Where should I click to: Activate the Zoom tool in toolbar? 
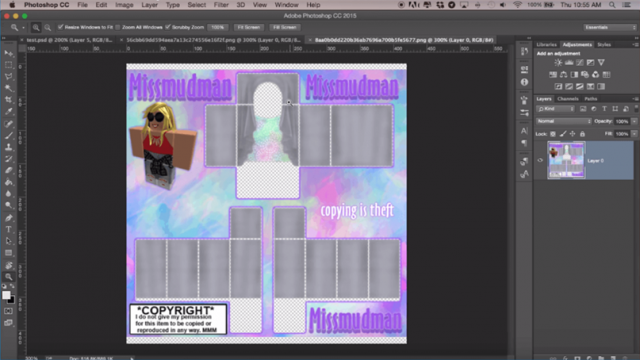point(9,277)
